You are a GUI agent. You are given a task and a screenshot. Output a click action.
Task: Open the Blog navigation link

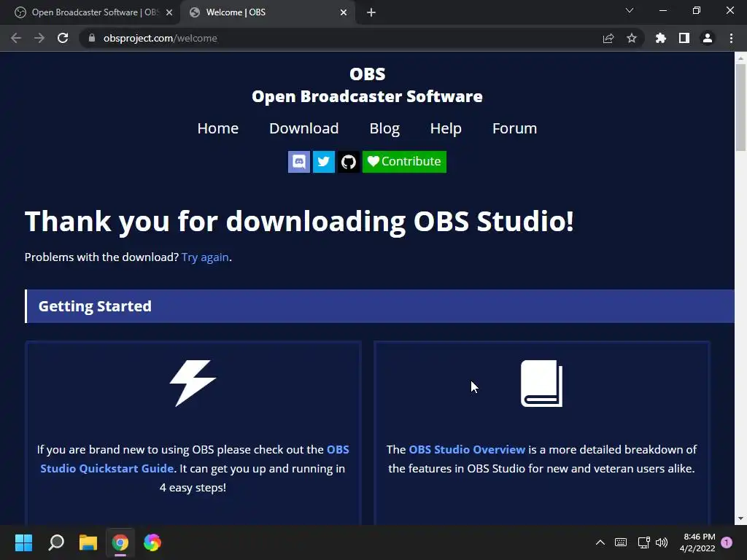pyautogui.click(x=384, y=128)
